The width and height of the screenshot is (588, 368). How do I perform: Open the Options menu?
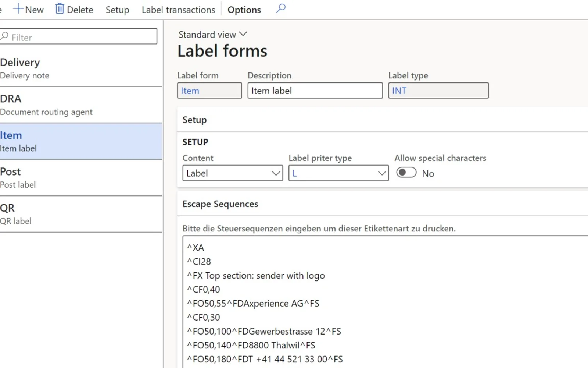(x=244, y=10)
